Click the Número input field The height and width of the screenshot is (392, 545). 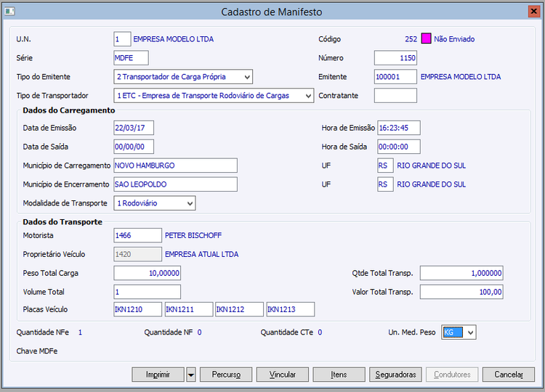point(395,58)
